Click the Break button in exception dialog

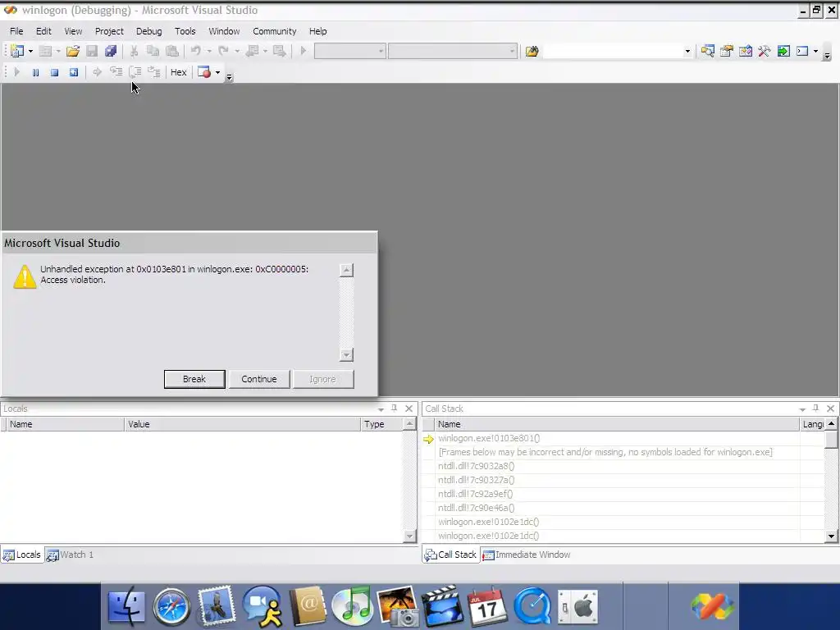click(x=194, y=379)
